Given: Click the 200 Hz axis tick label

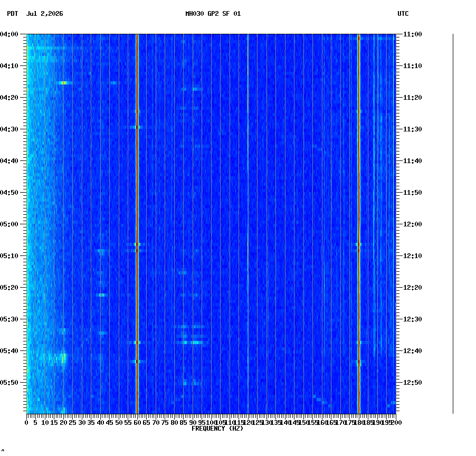Looking at the screenshot, I should coord(396,423).
